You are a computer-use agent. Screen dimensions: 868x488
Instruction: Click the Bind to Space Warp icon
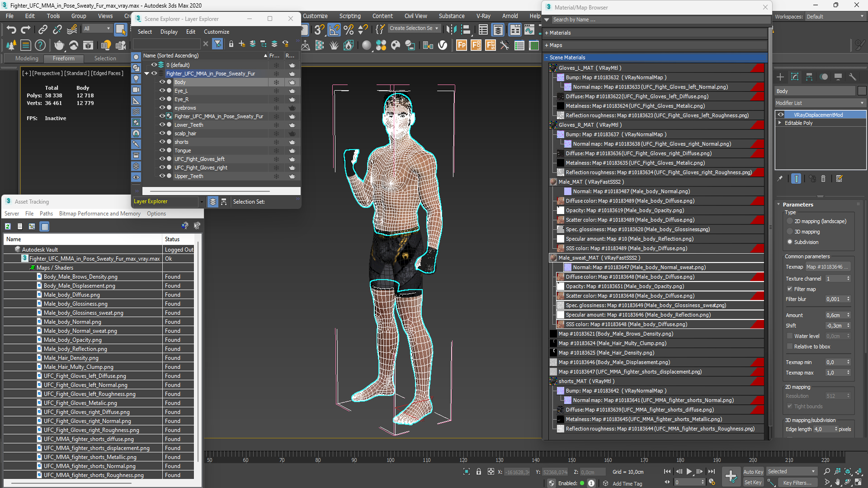pos(72,30)
